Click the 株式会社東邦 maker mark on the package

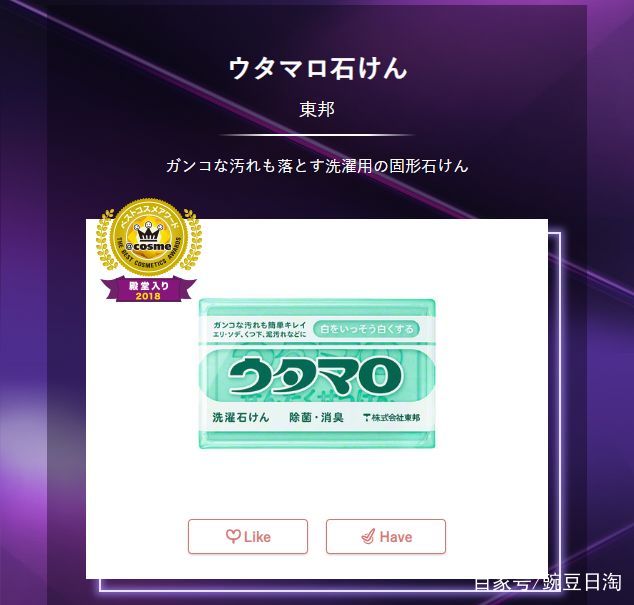[x=392, y=418]
